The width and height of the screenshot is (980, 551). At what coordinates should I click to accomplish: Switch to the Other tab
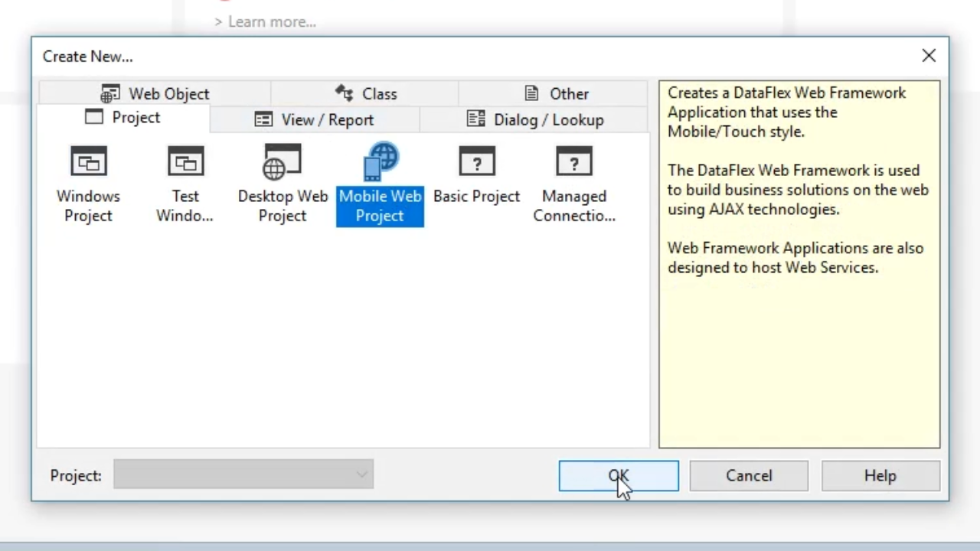click(556, 93)
